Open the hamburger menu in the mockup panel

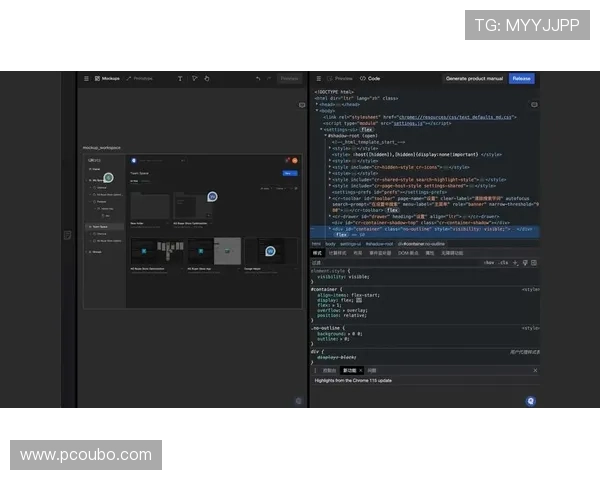[x=86, y=78]
